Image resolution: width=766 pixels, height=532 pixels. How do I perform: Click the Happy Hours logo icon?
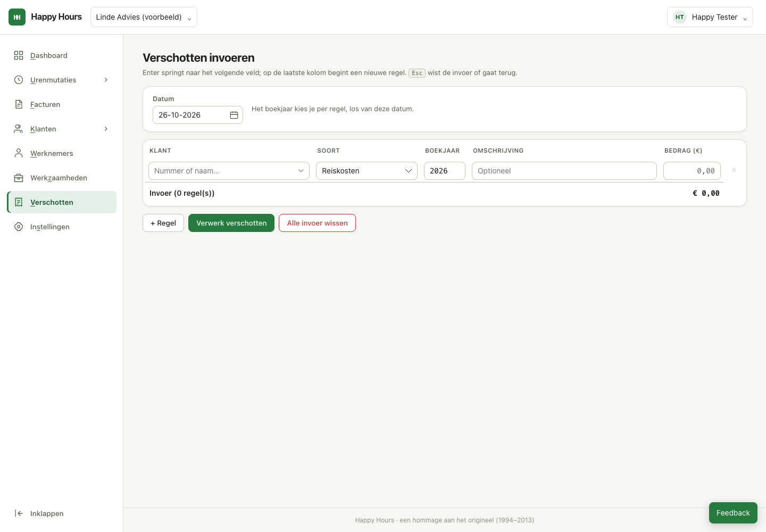pyautogui.click(x=17, y=17)
